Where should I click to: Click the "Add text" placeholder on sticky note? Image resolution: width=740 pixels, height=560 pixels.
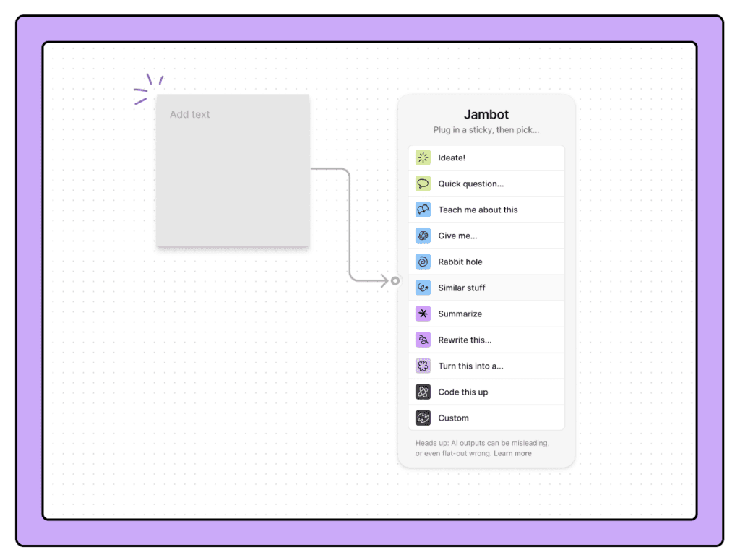click(190, 114)
